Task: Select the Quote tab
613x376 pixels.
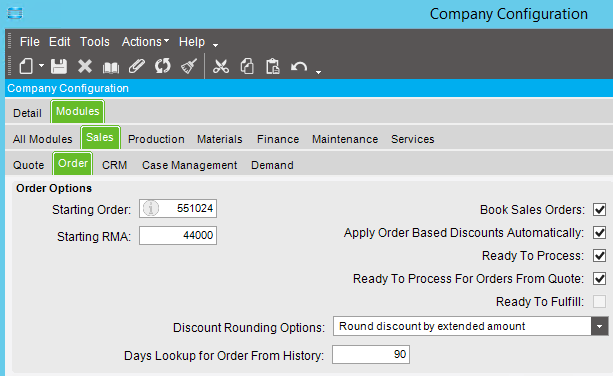Action: pyautogui.click(x=29, y=165)
